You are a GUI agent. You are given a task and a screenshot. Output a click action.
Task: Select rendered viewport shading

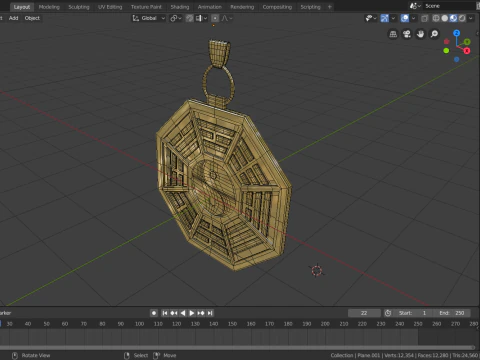[x=462, y=18]
